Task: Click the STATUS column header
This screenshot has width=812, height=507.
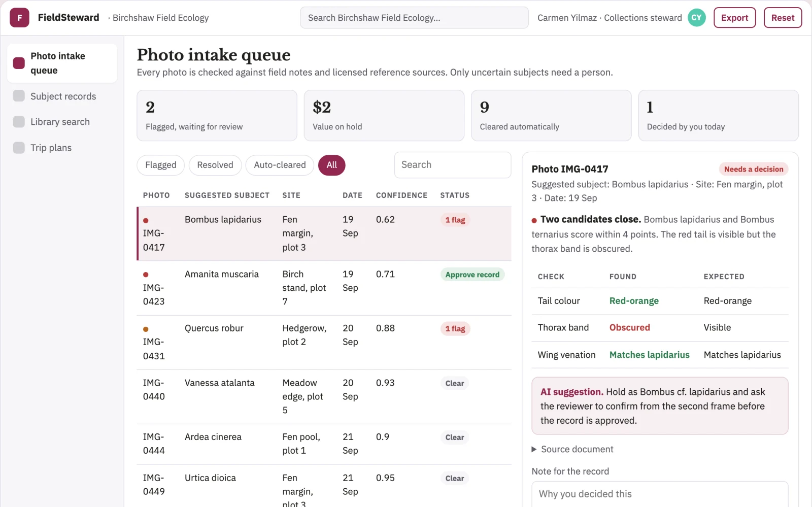Action: (x=455, y=195)
